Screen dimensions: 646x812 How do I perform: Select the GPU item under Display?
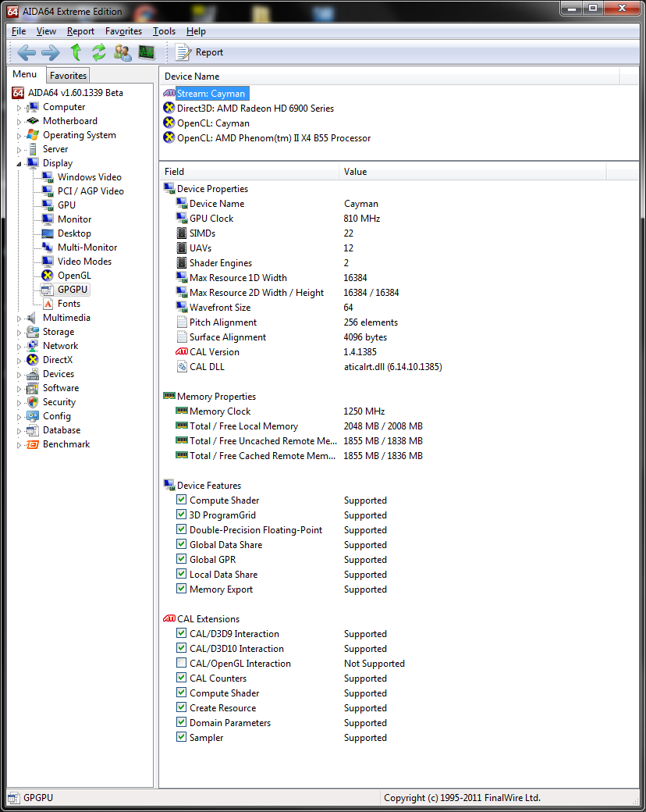click(x=66, y=205)
